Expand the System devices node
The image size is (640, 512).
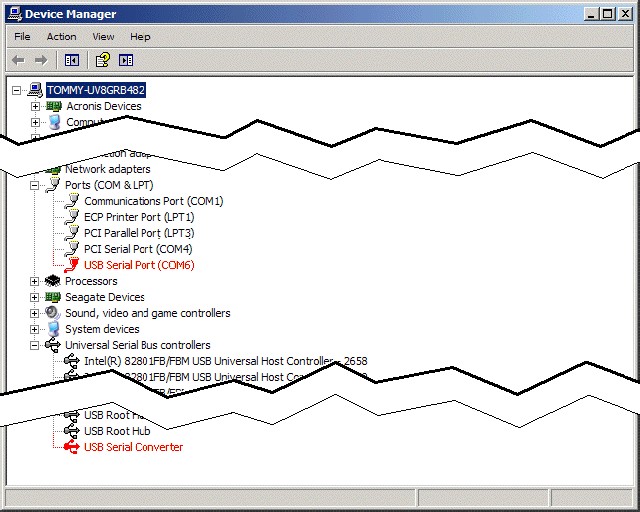[x=35, y=329]
